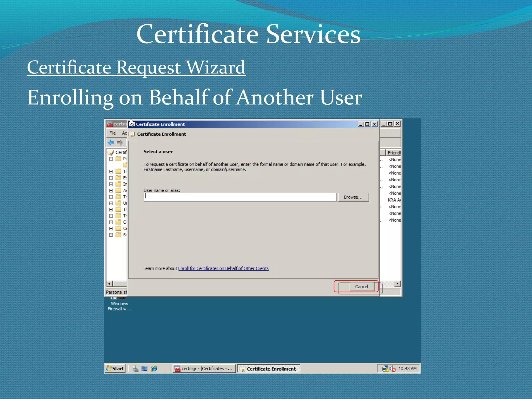
Task: Collapse the Personal folder tree node
Action: (111, 159)
